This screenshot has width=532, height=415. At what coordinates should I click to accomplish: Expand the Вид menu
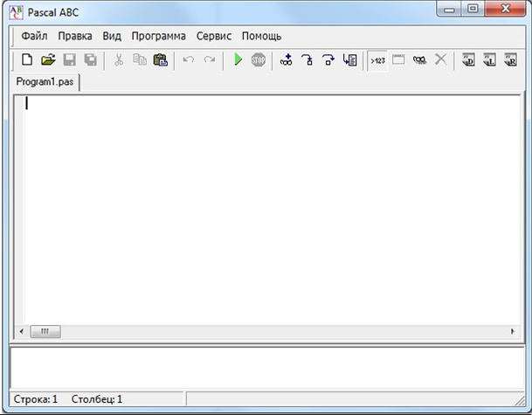point(112,37)
